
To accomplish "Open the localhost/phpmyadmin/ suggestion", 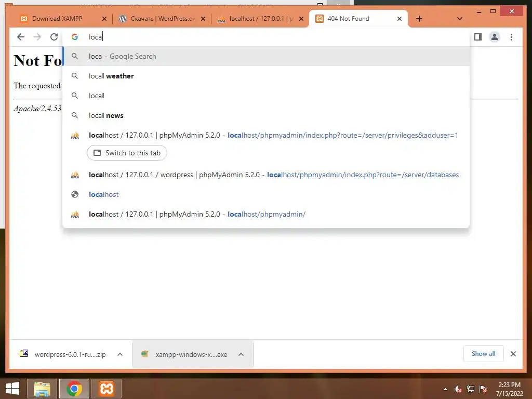I will point(267,214).
